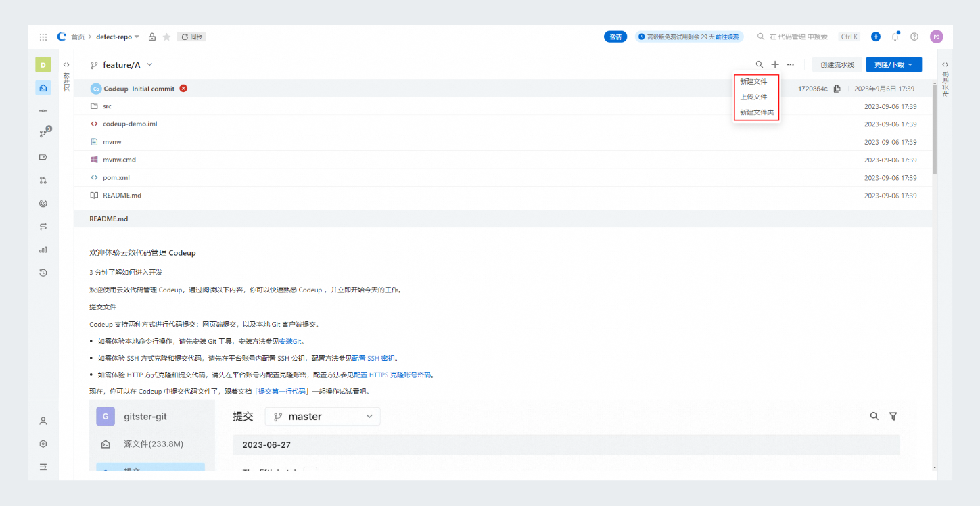
Task: Open the mvnw file
Action: 112,142
